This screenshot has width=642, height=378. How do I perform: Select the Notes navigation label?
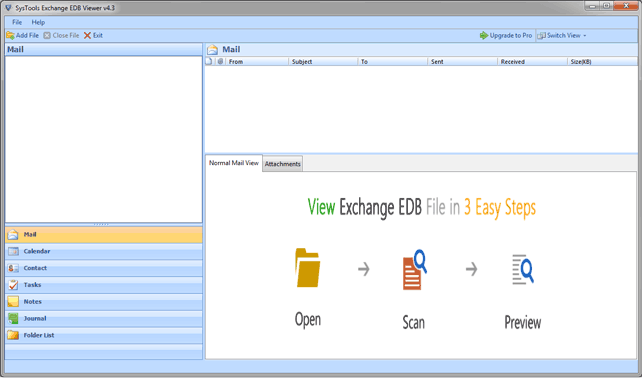pyautogui.click(x=32, y=302)
